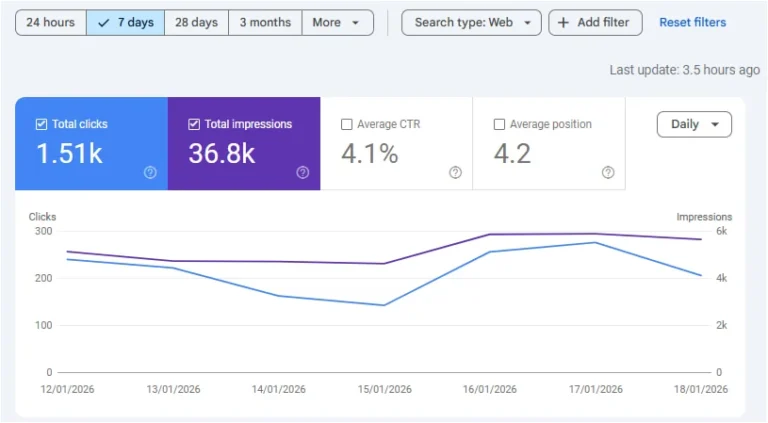Enable the Average position checkbox
The width and height of the screenshot is (768, 423).
[x=500, y=124]
